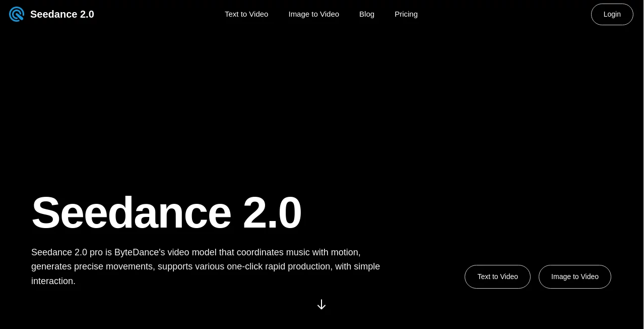Click the logo next to Seedance 2.0 text
This screenshot has height=329, width=644.
point(17,14)
